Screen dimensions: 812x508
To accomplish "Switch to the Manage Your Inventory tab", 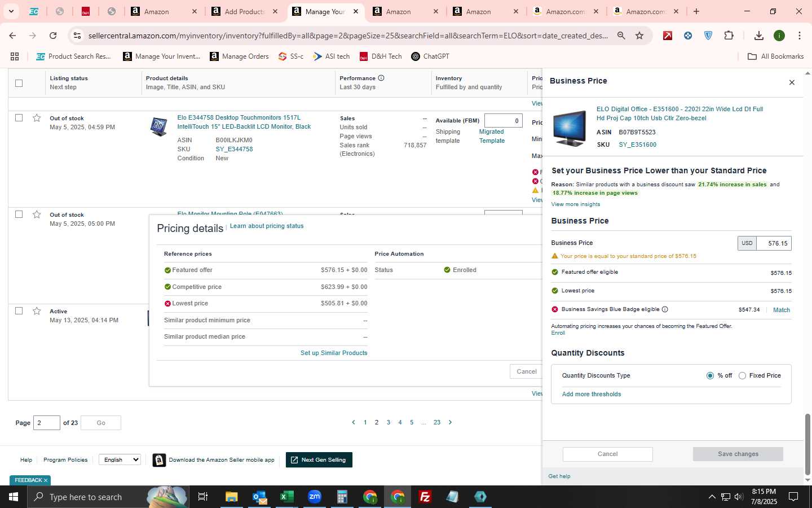I will [x=325, y=11].
